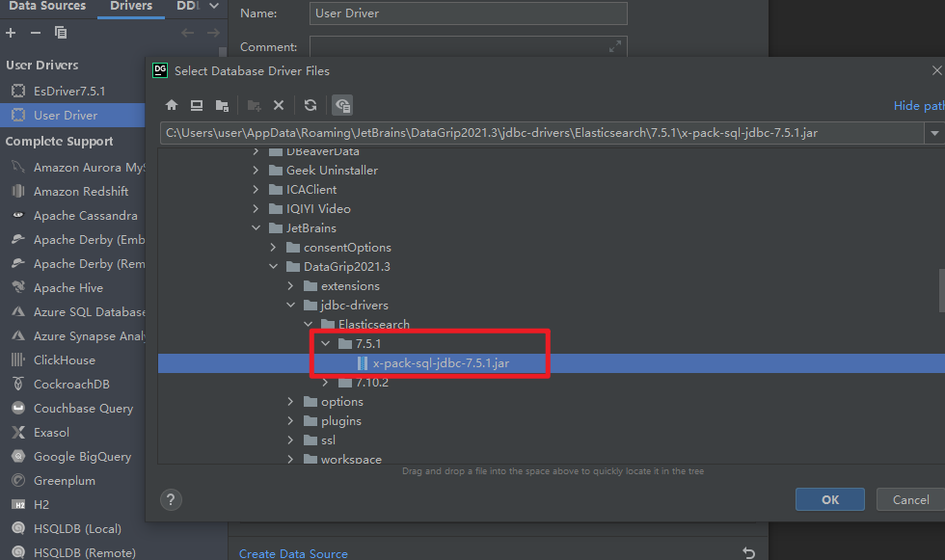Click the Name field containing User Driver
The height and width of the screenshot is (560, 945).
[469, 13]
